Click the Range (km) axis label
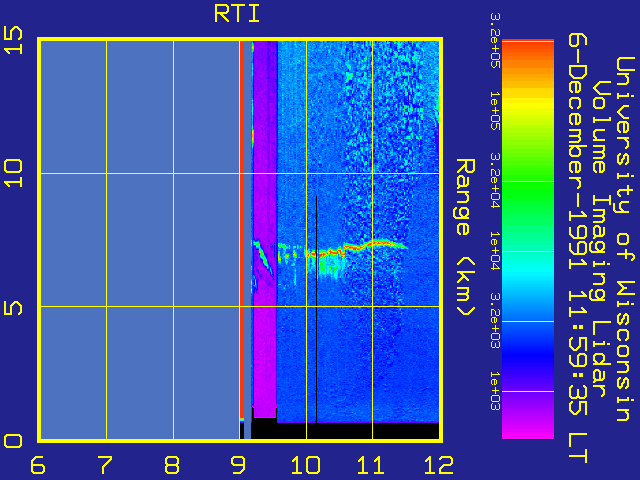The height and width of the screenshot is (480, 640). point(465,237)
